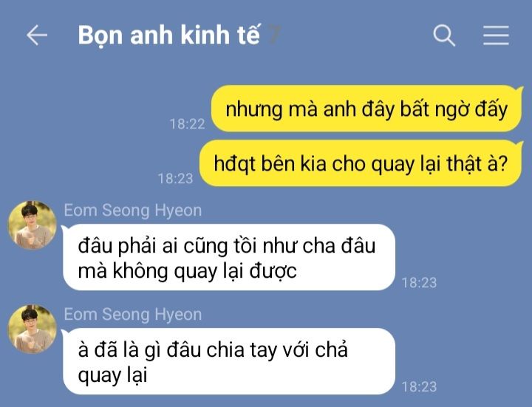The height and width of the screenshot is (407, 532).
Task: Select the 'nhưng mà anh đây bất ngờ đấy' bubble
Action: [366, 109]
